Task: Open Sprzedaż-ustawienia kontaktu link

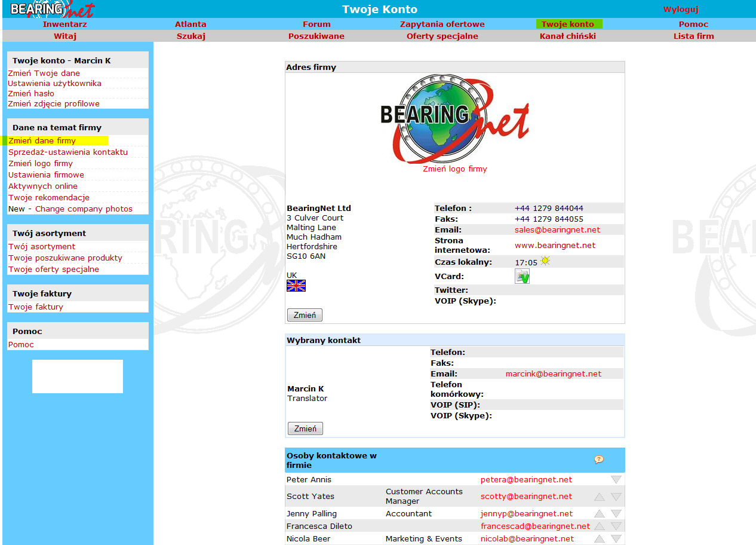Action: (x=68, y=152)
